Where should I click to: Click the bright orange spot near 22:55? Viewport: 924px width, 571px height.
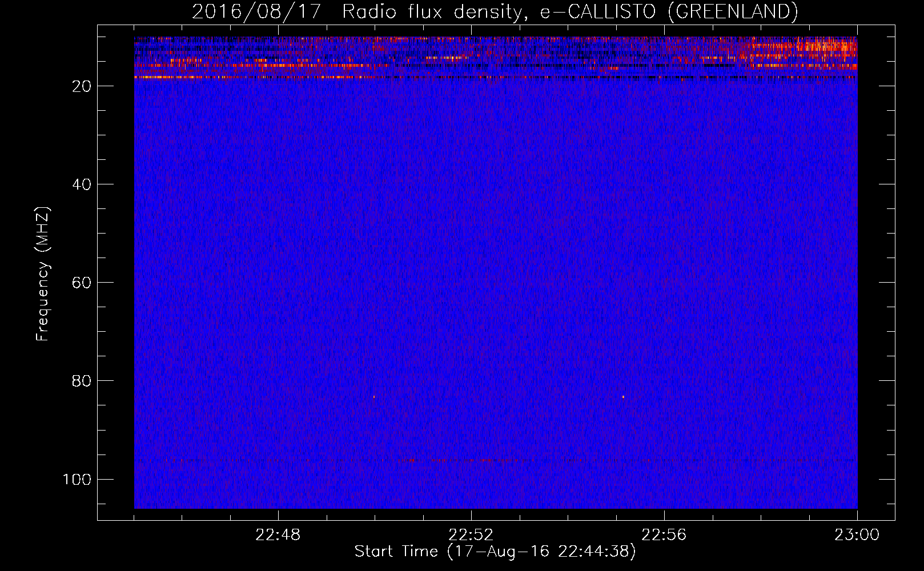coord(623,396)
